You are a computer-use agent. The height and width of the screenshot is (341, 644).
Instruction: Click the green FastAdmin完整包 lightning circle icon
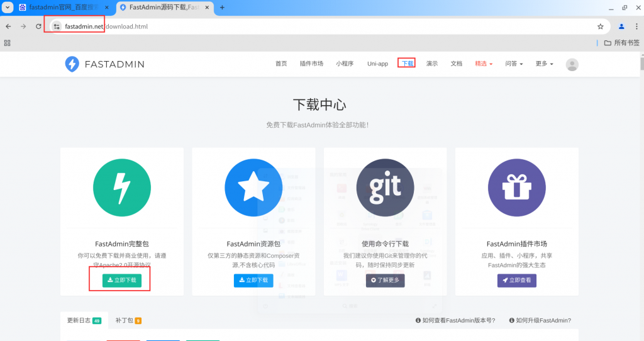122,187
